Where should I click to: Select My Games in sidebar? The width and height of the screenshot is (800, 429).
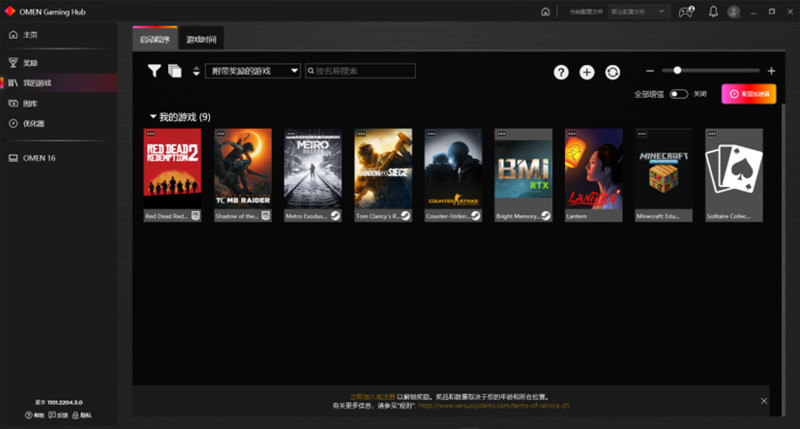click(x=59, y=83)
